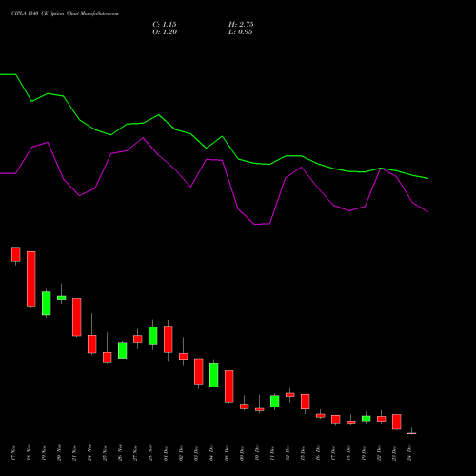Image resolution: width=476 pixels, height=476 pixels.
Task: Select the red candle above 21 Nov
Action: coord(77,317)
